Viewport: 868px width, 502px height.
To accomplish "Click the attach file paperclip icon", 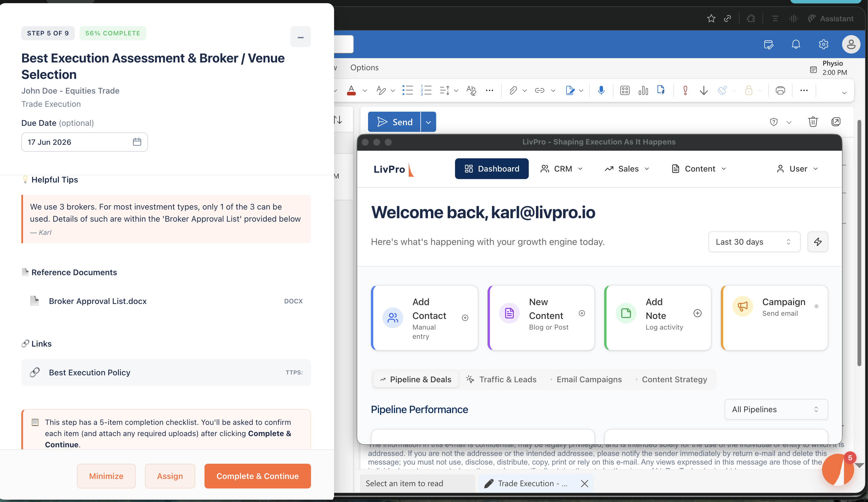I will pos(513,91).
